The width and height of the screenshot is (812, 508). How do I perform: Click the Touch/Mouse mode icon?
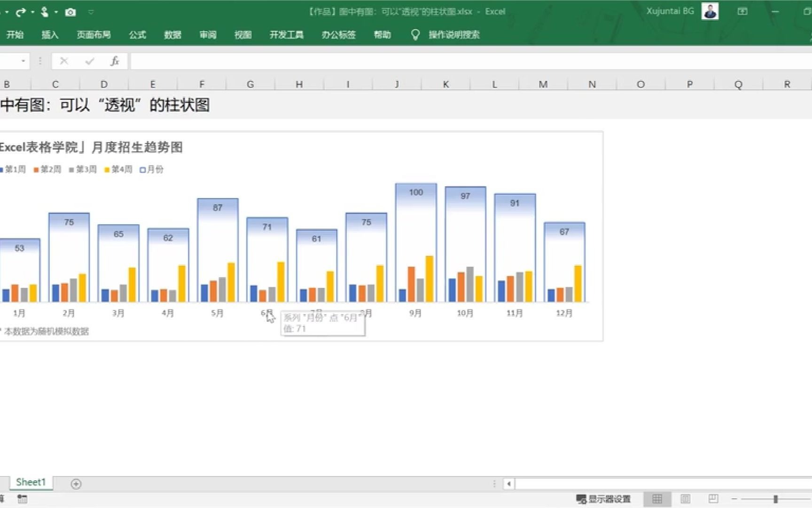45,11
